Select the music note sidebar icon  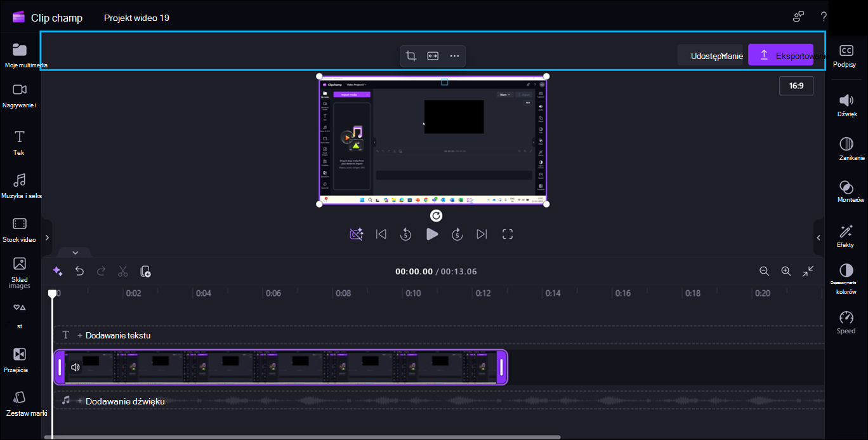20,180
